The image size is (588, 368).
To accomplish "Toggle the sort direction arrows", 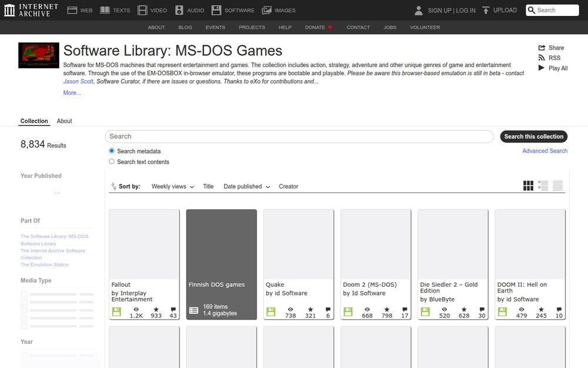I will pyautogui.click(x=113, y=186).
